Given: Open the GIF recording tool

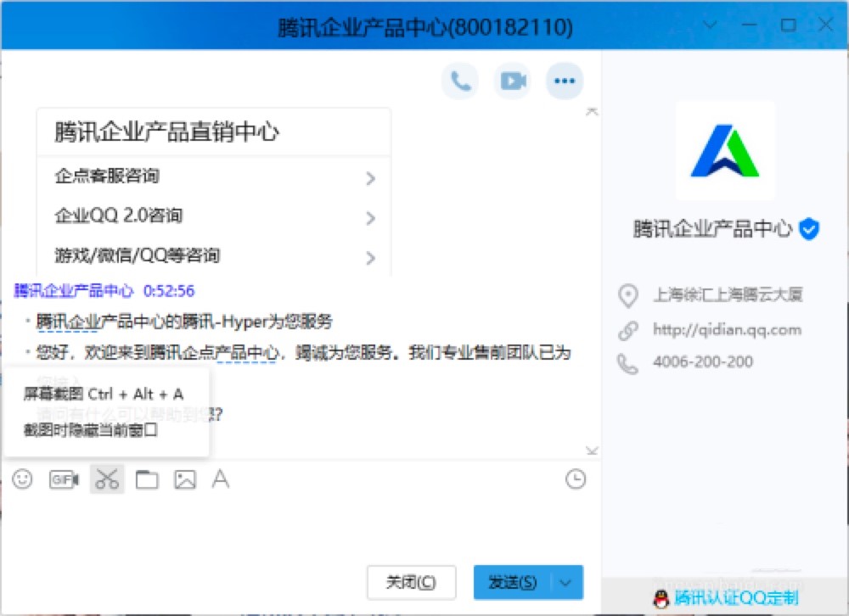Looking at the screenshot, I should 64,479.
